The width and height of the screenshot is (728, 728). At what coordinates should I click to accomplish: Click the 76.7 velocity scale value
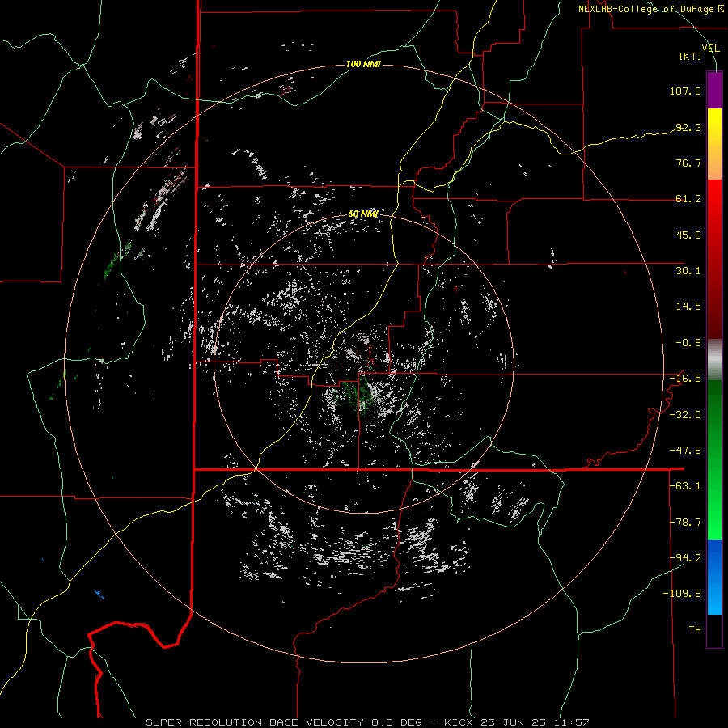point(688,163)
